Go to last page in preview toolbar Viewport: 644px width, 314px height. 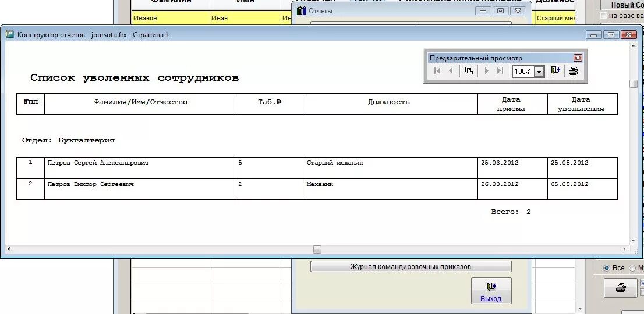point(500,71)
